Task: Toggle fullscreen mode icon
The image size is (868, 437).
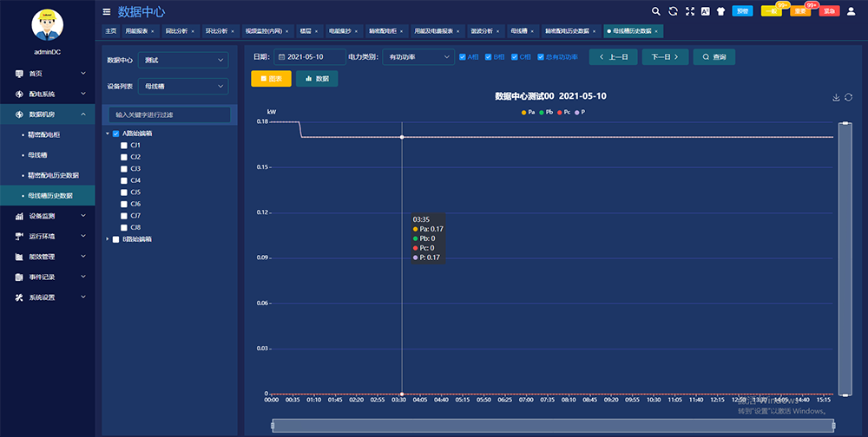Action: [690, 11]
